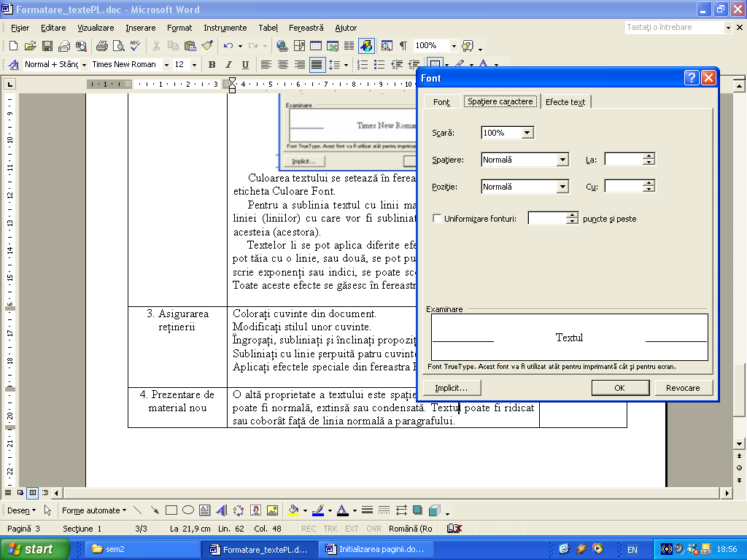Toggle the TRK track changes indicator

click(x=330, y=529)
